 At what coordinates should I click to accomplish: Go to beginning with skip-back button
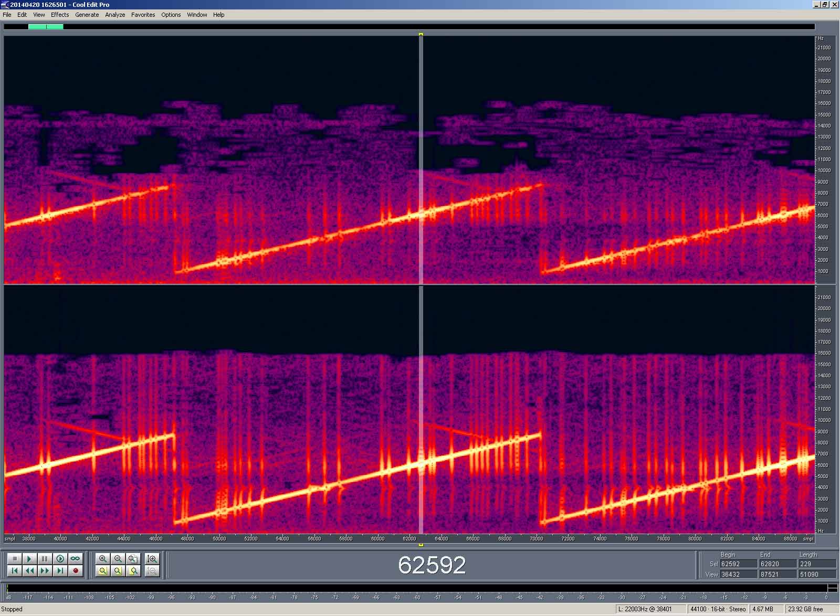click(15, 570)
